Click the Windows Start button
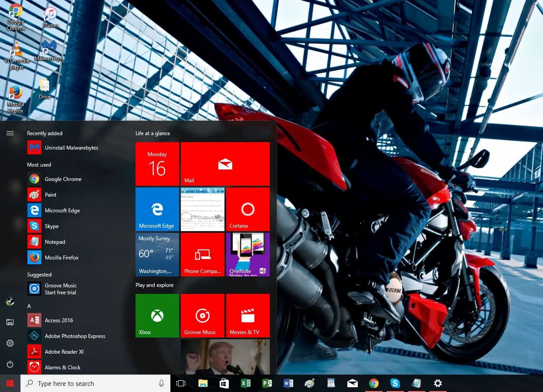Viewport: 543px width, 392px height. tap(10, 383)
